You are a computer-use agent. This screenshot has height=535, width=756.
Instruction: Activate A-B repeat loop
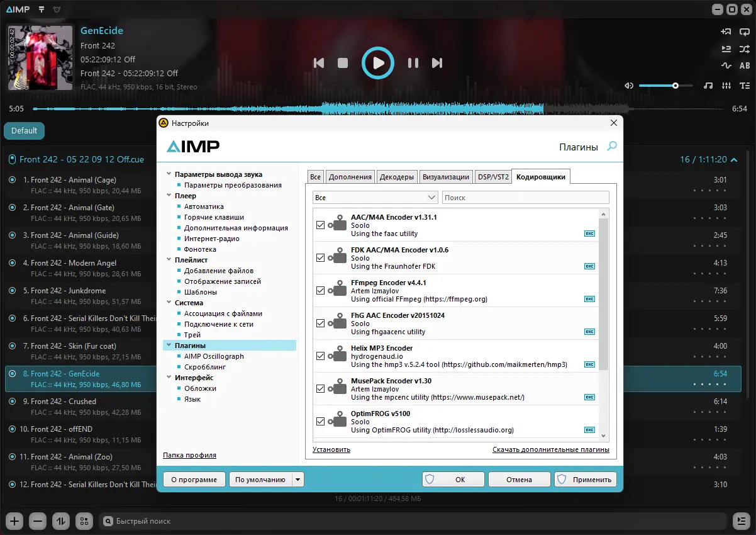click(745, 65)
